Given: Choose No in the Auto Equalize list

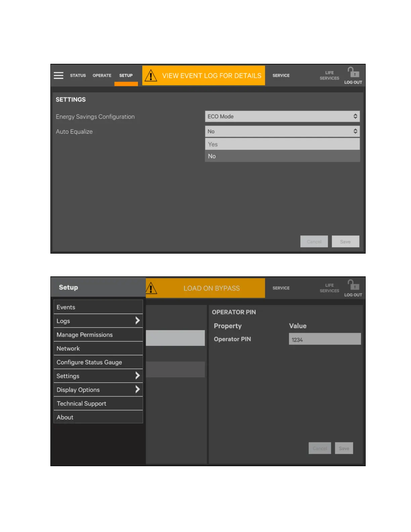Looking at the screenshot, I should pos(282,156).
